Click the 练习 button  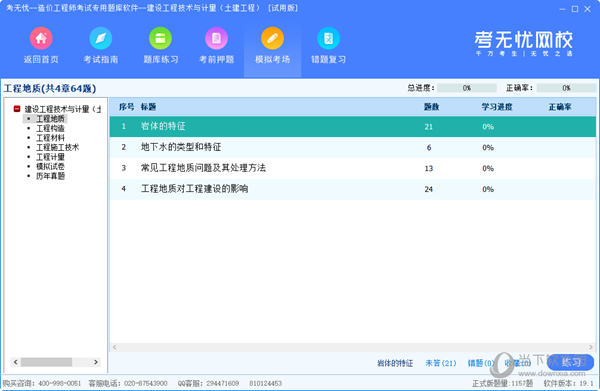pos(571,362)
